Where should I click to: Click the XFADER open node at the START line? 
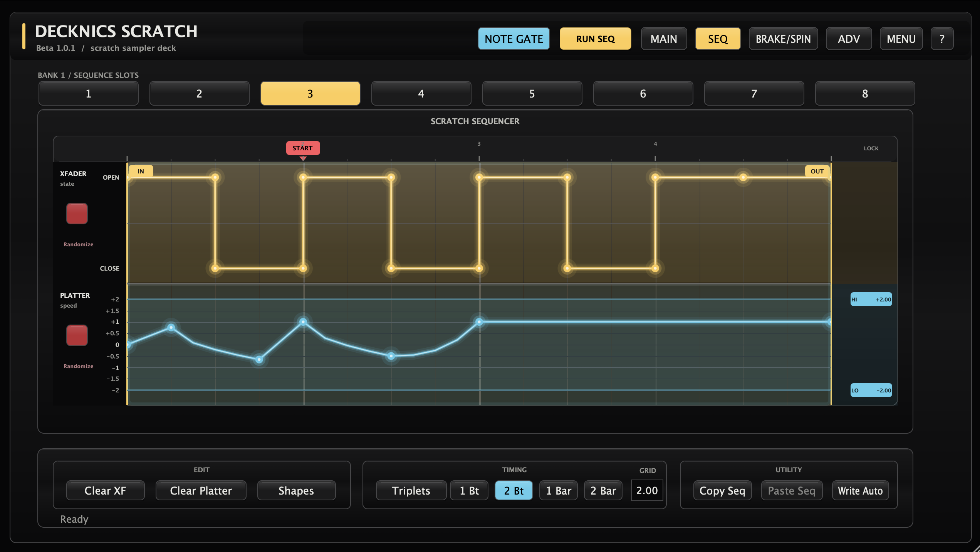(x=303, y=177)
